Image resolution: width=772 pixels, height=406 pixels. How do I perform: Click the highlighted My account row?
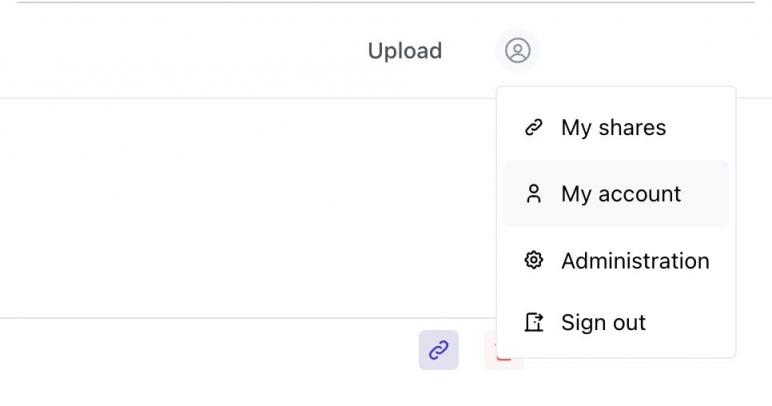pos(615,194)
